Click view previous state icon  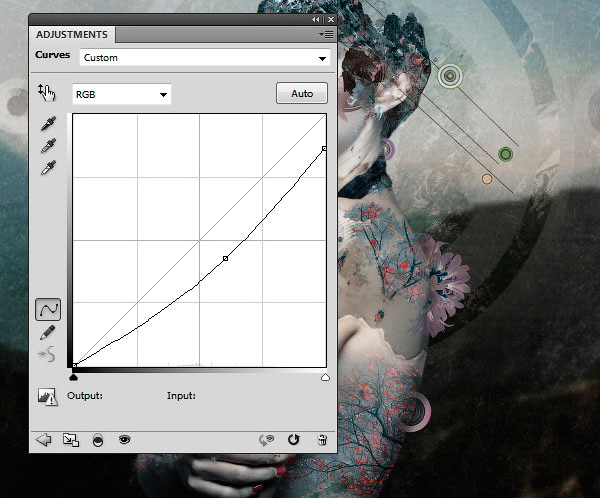[x=267, y=440]
